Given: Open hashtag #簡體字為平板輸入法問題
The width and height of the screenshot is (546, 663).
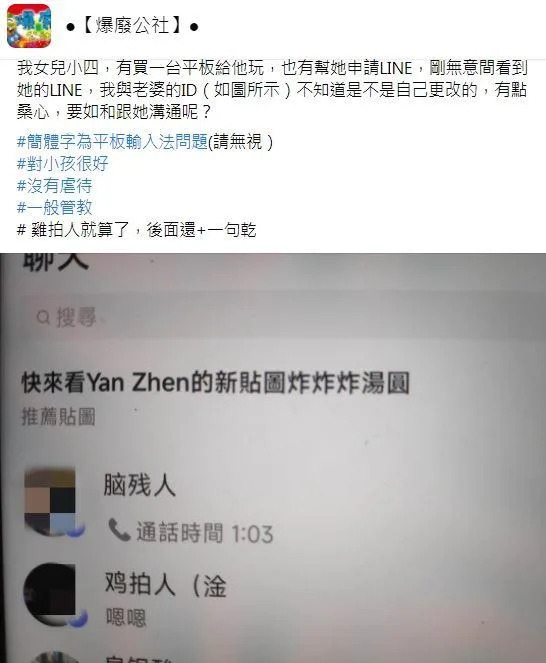Looking at the screenshot, I should [112, 142].
